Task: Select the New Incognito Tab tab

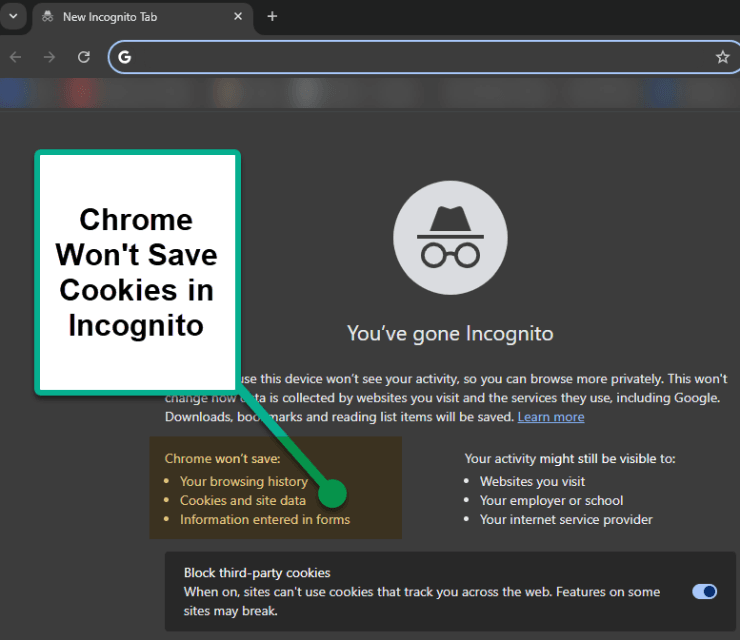Action: tap(143, 17)
